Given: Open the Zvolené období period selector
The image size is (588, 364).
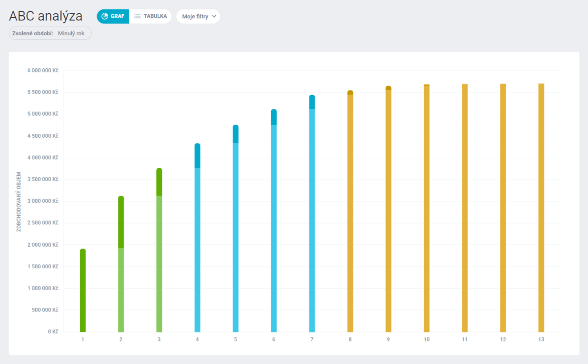Looking at the screenshot, I should tap(50, 33).
